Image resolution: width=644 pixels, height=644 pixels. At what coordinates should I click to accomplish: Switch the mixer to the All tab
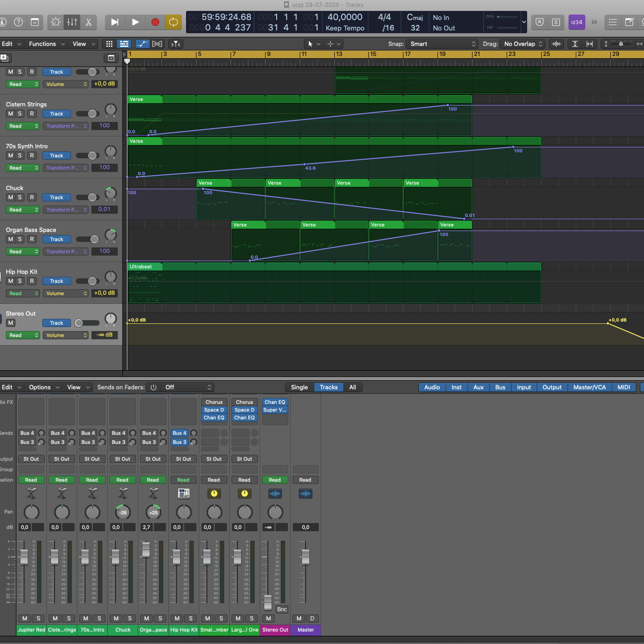(352, 387)
